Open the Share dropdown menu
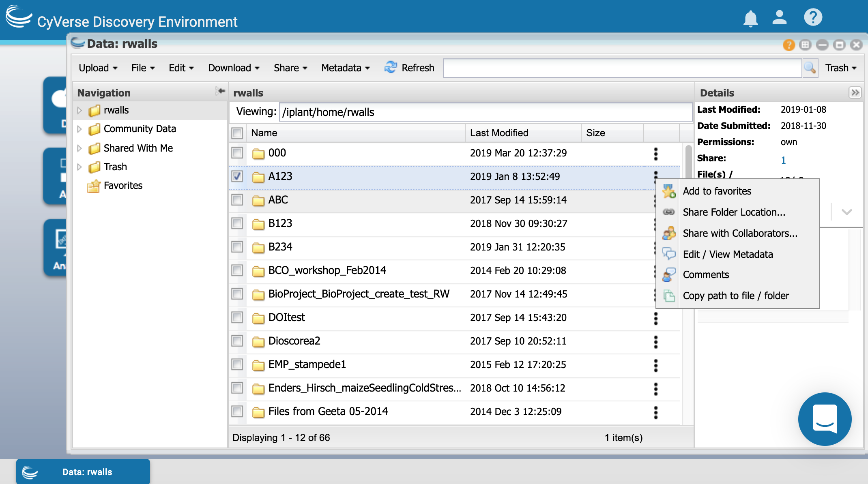This screenshot has width=868, height=484. (x=290, y=68)
